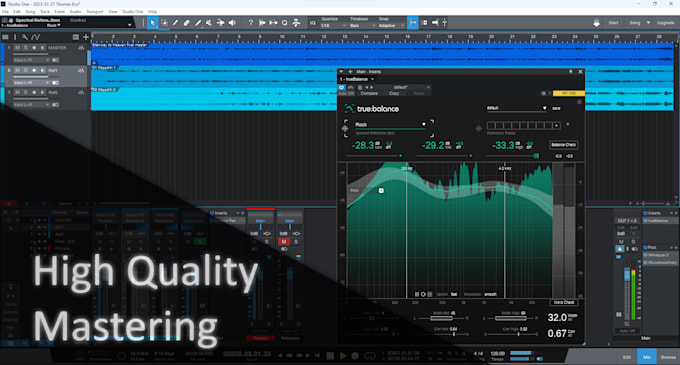Click the question mark help icon
The width and height of the screenshot is (680, 365).
click(x=251, y=23)
